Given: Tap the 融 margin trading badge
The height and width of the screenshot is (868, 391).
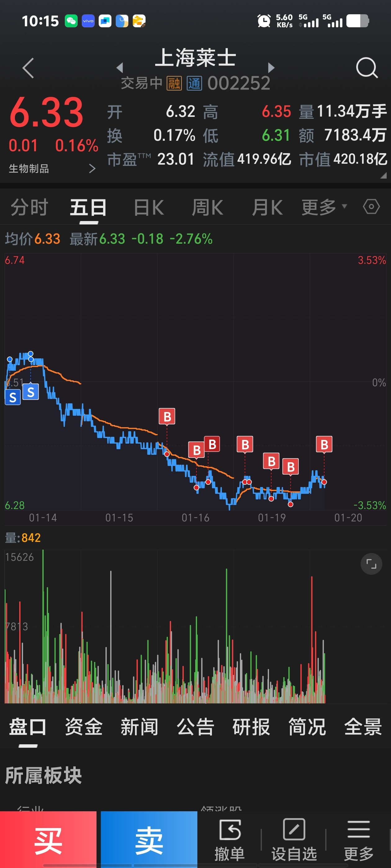Looking at the screenshot, I should pos(174,83).
